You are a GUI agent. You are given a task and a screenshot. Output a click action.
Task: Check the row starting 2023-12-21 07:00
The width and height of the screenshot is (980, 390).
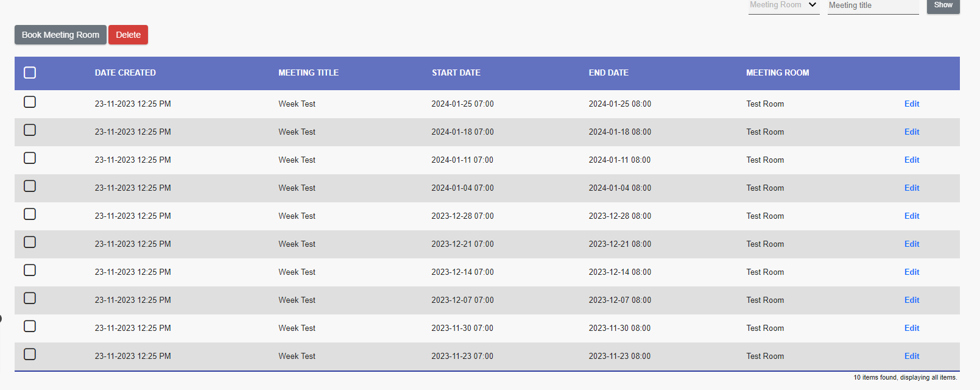30,242
